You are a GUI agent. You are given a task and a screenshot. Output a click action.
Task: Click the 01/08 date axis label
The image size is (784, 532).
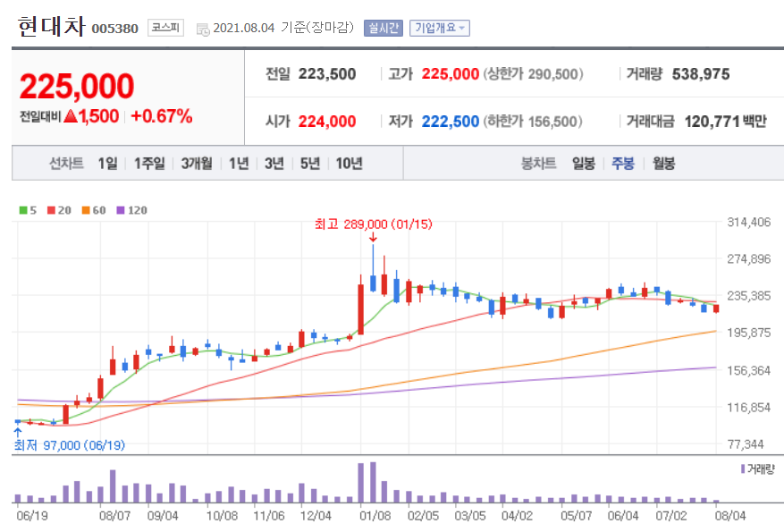[375, 516]
